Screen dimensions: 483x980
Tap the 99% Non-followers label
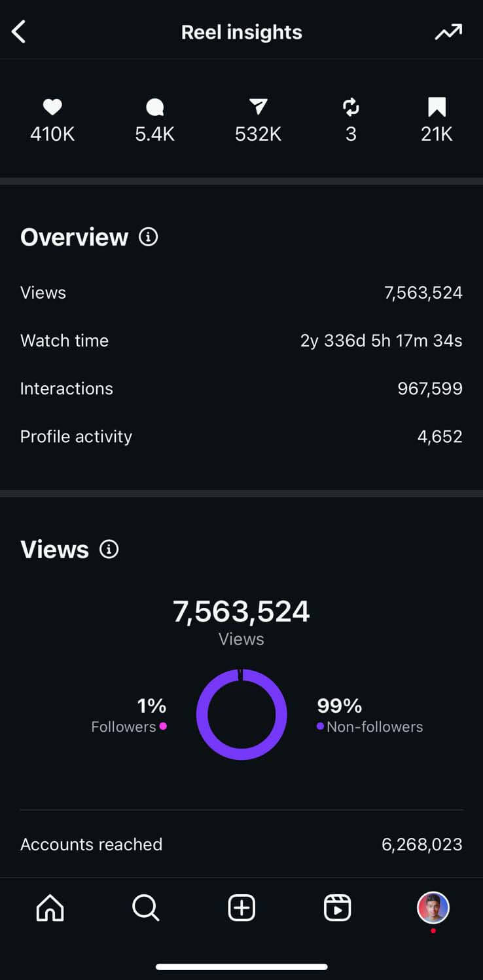370,715
